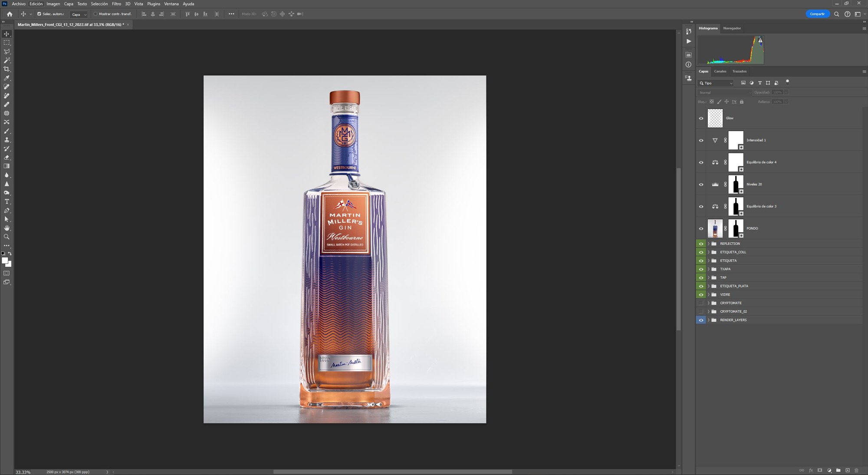This screenshot has width=868, height=475.
Task: Switch to the Canales tab
Action: click(x=720, y=71)
